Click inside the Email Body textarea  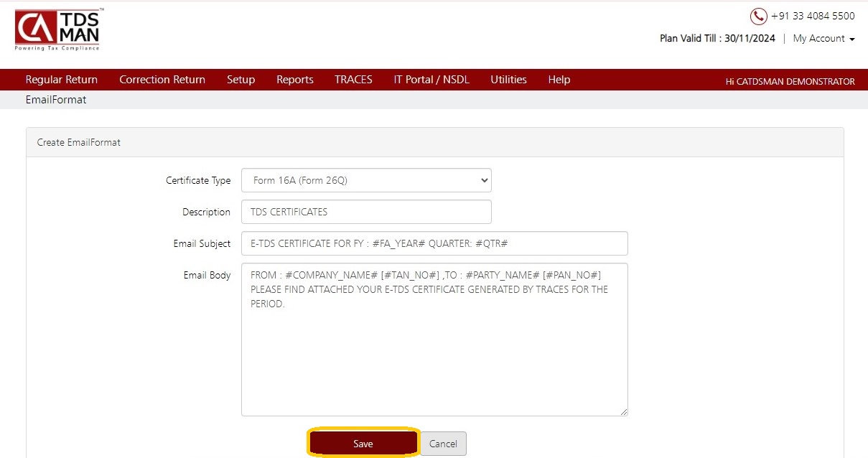point(434,340)
